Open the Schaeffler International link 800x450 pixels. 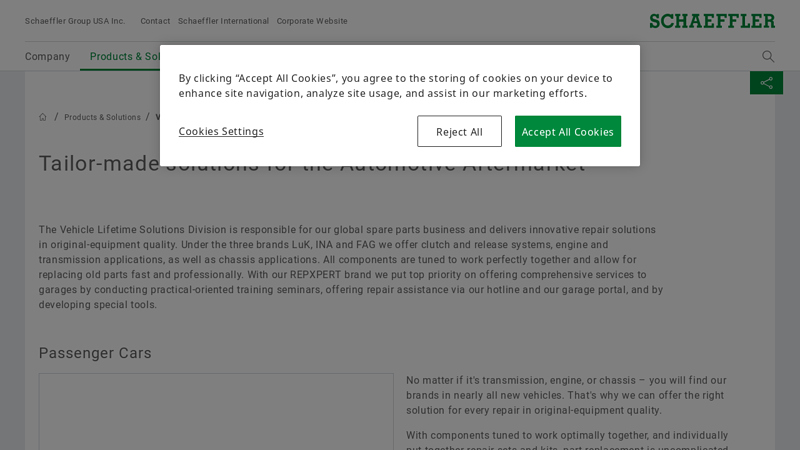tap(223, 21)
